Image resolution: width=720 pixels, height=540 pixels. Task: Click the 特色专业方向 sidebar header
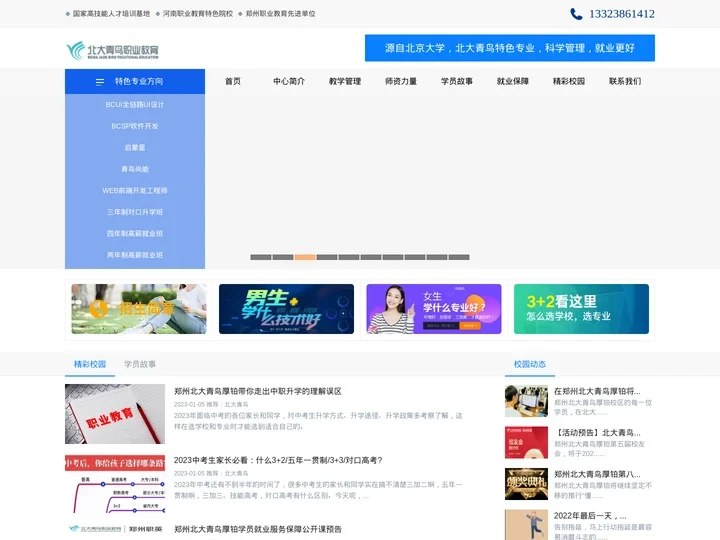[x=135, y=82]
